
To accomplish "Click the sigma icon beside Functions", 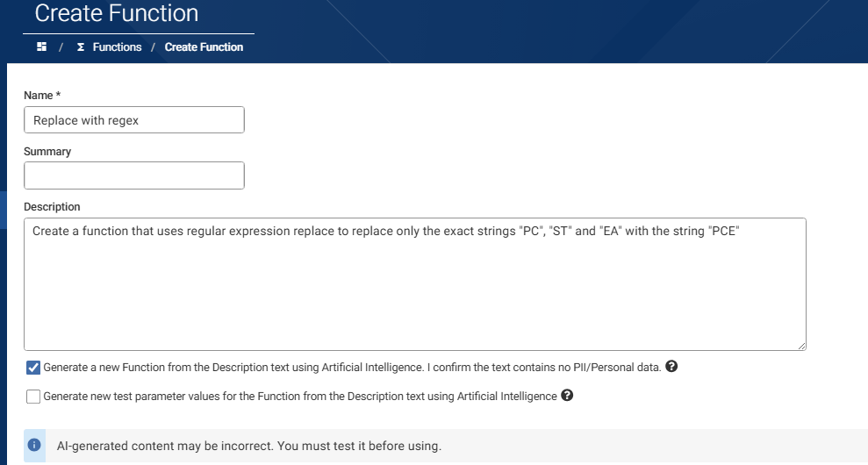I will (x=81, y=47).
